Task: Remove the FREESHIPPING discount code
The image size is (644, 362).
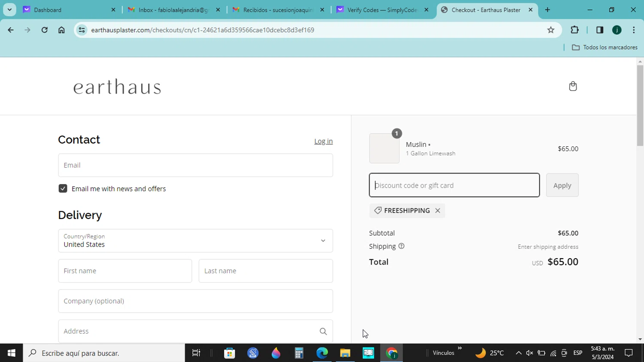Action: tap(437, 210)
